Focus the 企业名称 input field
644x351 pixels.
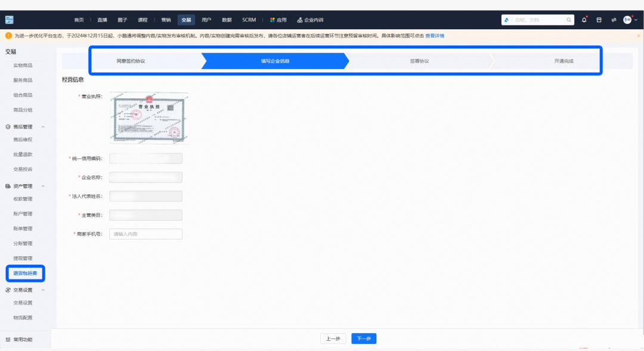[x=146, y=178]
